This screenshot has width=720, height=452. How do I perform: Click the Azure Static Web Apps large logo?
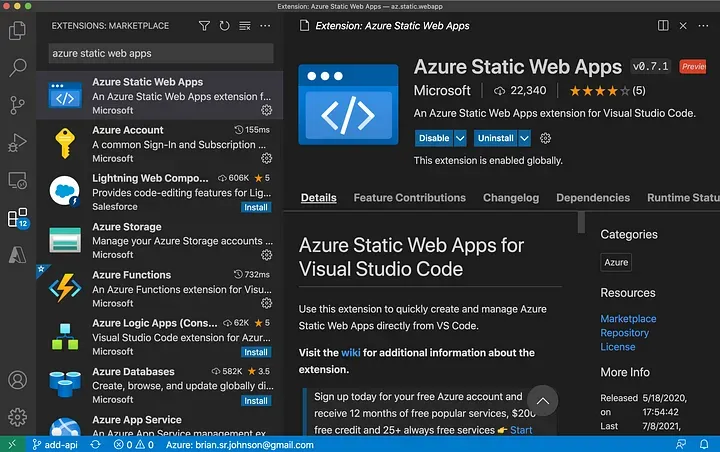coord(348,105)
